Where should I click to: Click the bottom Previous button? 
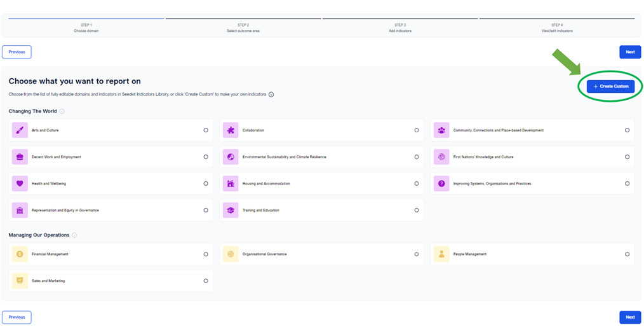(x=17, y=317)
